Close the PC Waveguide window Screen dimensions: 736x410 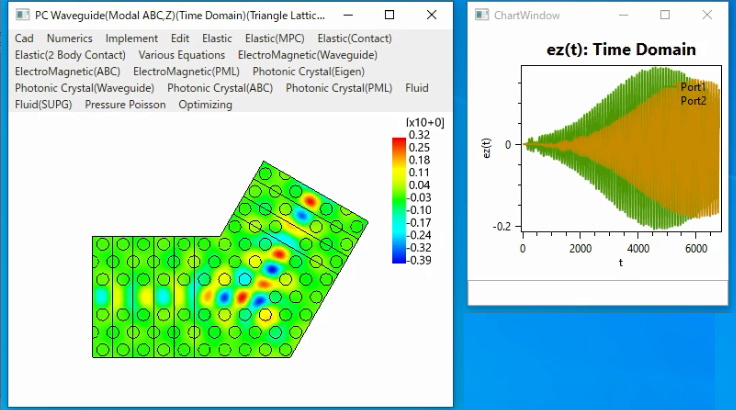point(431,15)
